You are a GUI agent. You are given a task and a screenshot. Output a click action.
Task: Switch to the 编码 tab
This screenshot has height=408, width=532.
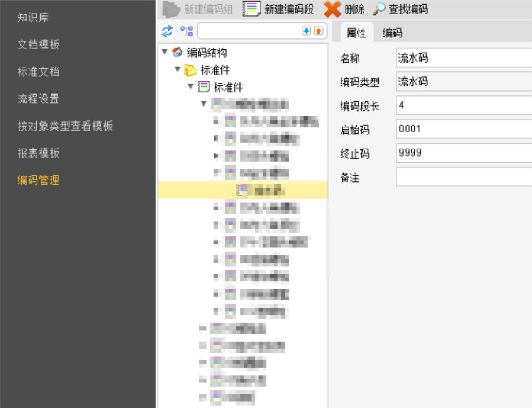point(392,33)
